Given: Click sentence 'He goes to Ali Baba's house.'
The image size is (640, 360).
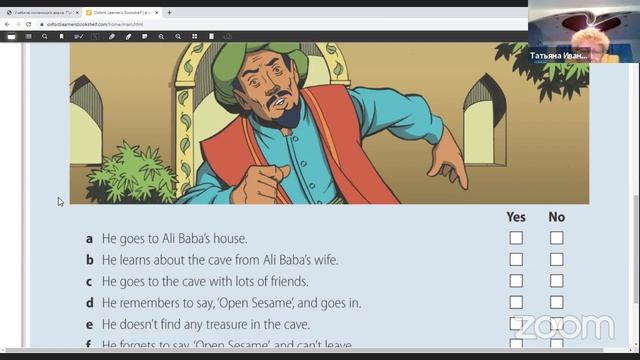Looking at the screenshot, I should tap(175, 239).
